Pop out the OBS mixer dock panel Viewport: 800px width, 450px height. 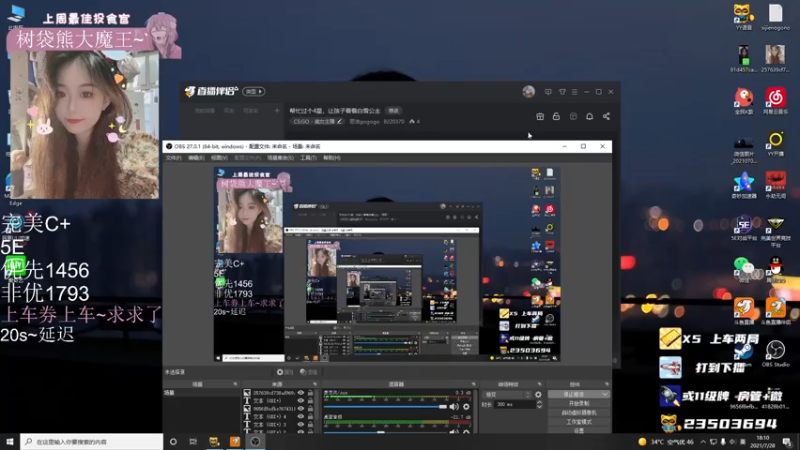point(473,384)
